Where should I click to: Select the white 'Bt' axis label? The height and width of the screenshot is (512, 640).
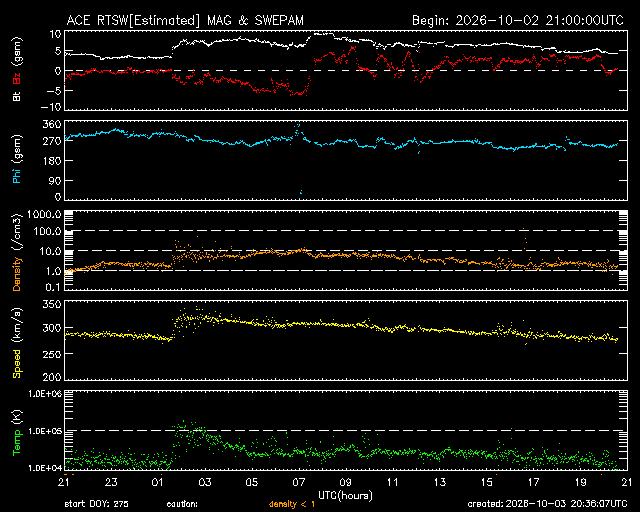(x=17, y=96)
